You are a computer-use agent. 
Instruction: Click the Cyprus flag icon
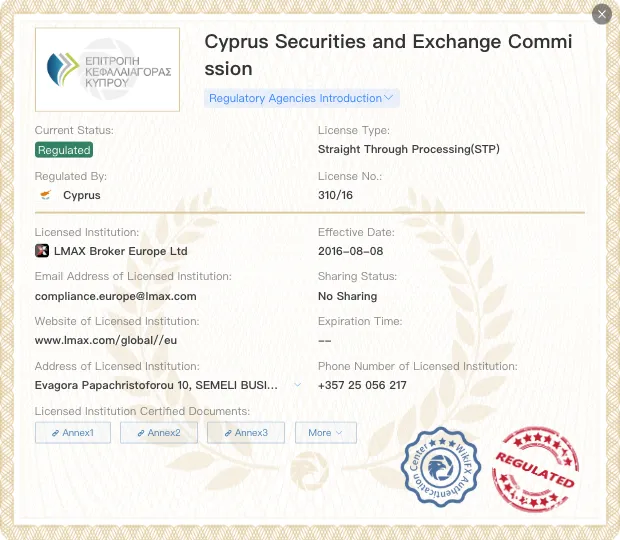(x=46, y=195)
